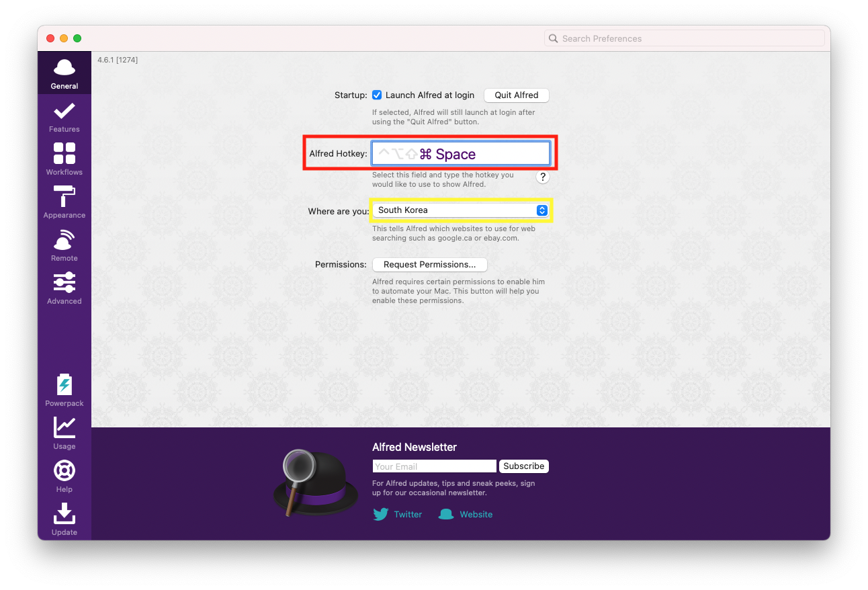Screen dimensions: 868x590
Task: Open the Remote section
Action: pyautogui.click(x=64, y=245)
